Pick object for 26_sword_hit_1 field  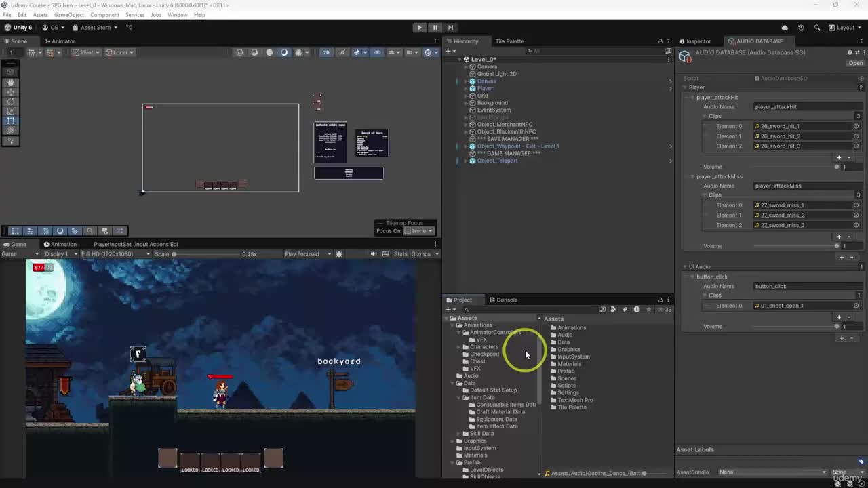click(856, 126)
